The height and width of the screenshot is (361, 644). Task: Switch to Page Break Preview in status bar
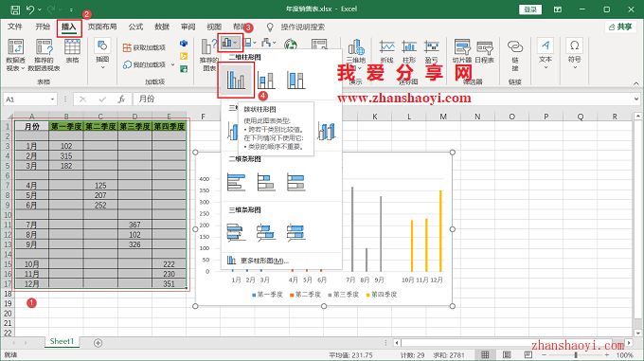point(528,354)
